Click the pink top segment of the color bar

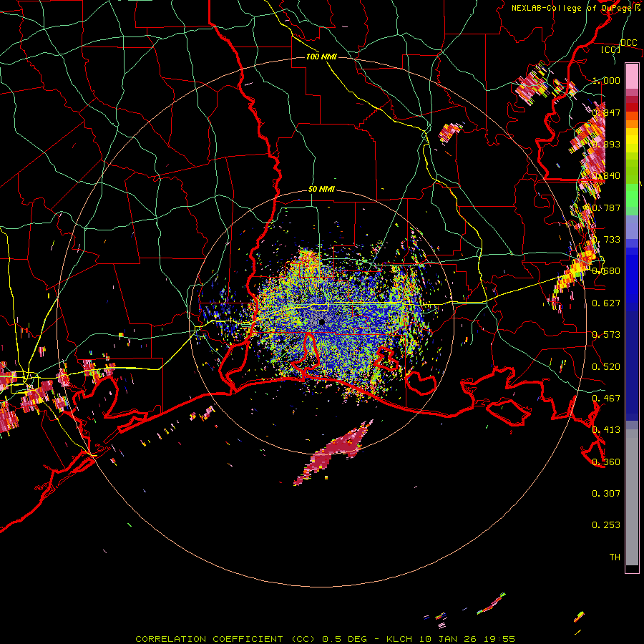tap(632, 76)
